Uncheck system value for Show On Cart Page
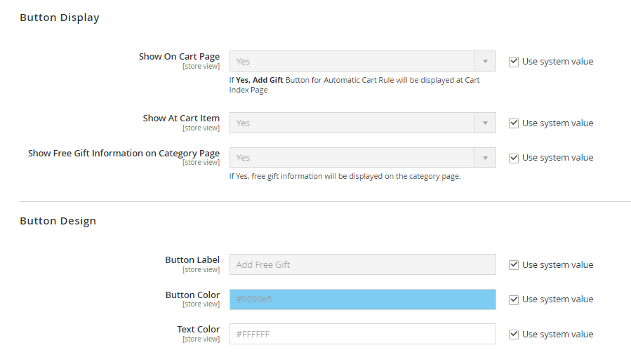This screenshot has height=364, width=631. pyautogui.click(x=514, y=62)
